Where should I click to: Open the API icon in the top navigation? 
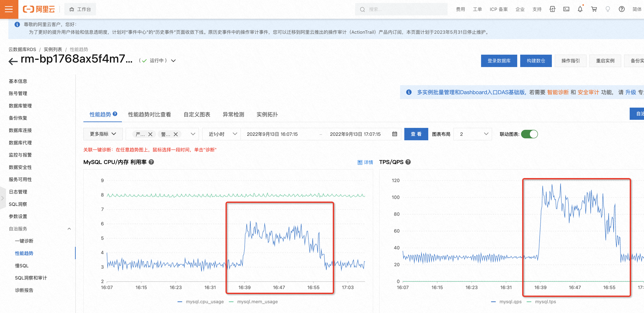click(x=552, y=9)
